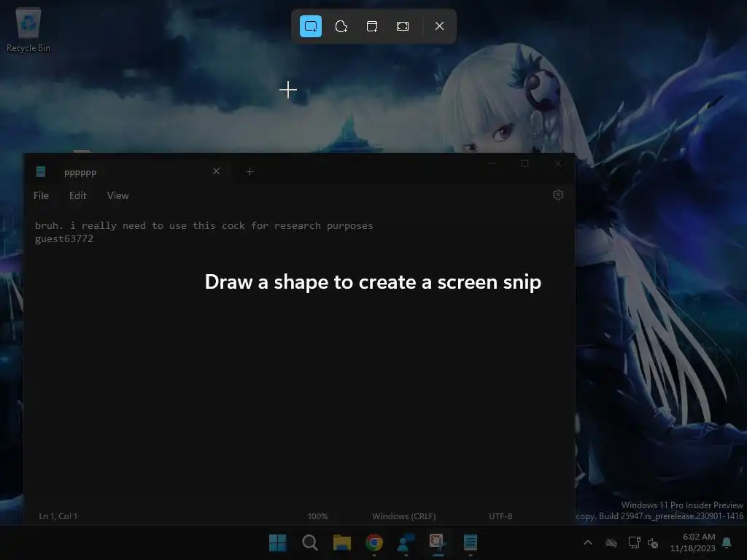Open the Recycle Bin desktop icon
The height and width of the screenshot is (560, 747).
coord(28,30)
